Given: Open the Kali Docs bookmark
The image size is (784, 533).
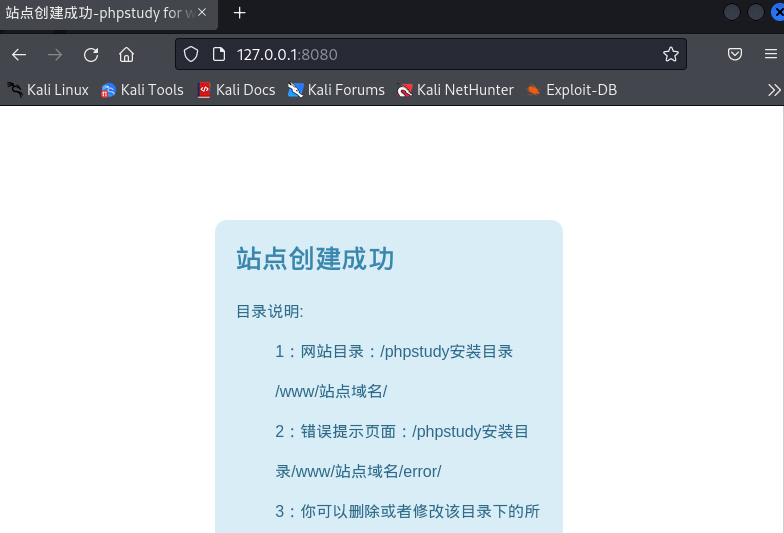Looking at the screenshot, I should (236, 90).
